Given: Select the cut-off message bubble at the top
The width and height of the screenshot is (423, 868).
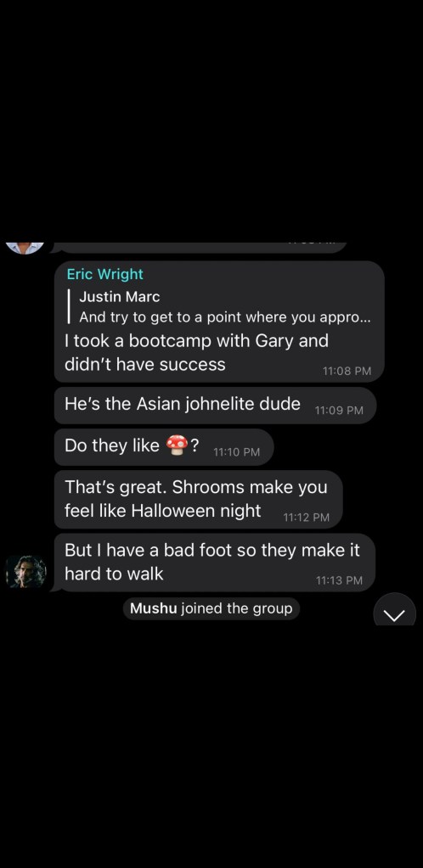Looking at the screenshot, I should [199, 248].
